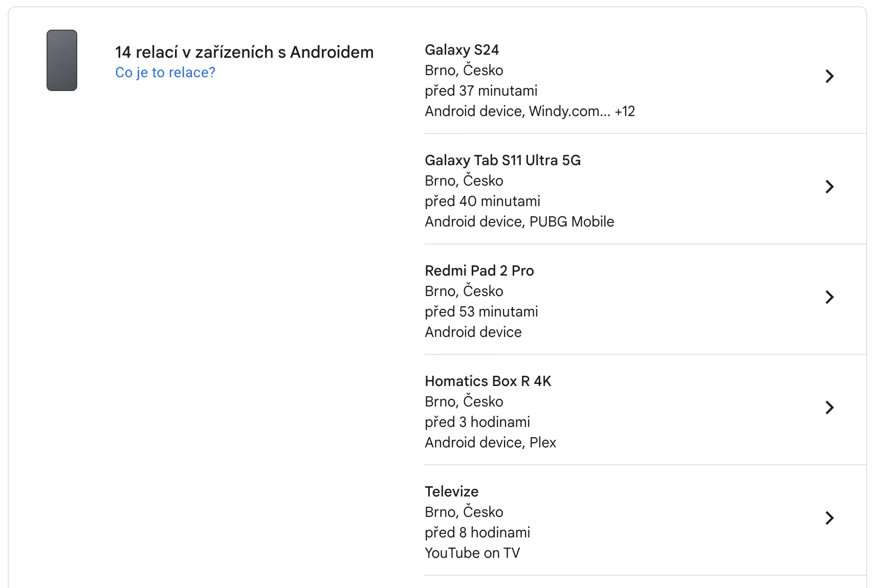Click "před 53 minutami" timestamp
The height and width of the screenshot is (588, 878).
[481, 312]
